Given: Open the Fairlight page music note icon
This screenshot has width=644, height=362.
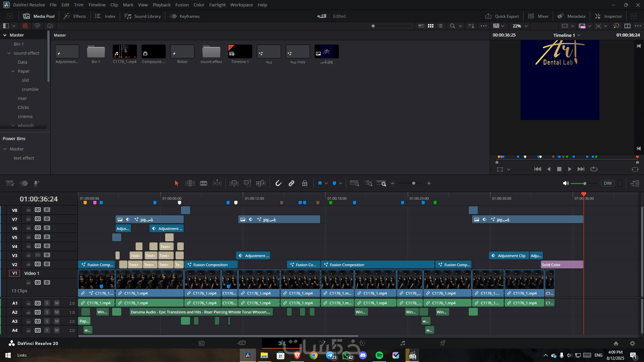Looking at the screenshot, I should pos(402,343).
